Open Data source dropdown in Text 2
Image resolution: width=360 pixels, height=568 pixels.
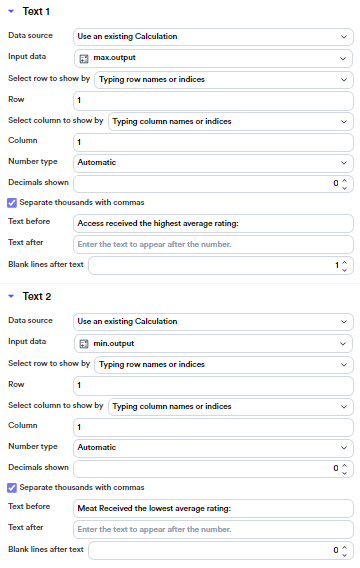[x=213, y=322]
